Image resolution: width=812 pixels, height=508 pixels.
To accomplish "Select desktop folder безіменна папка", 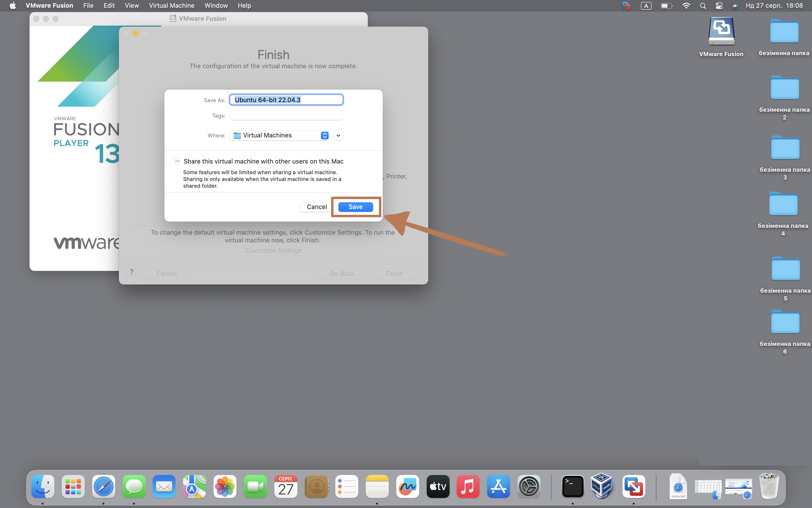I will (784, 31).
